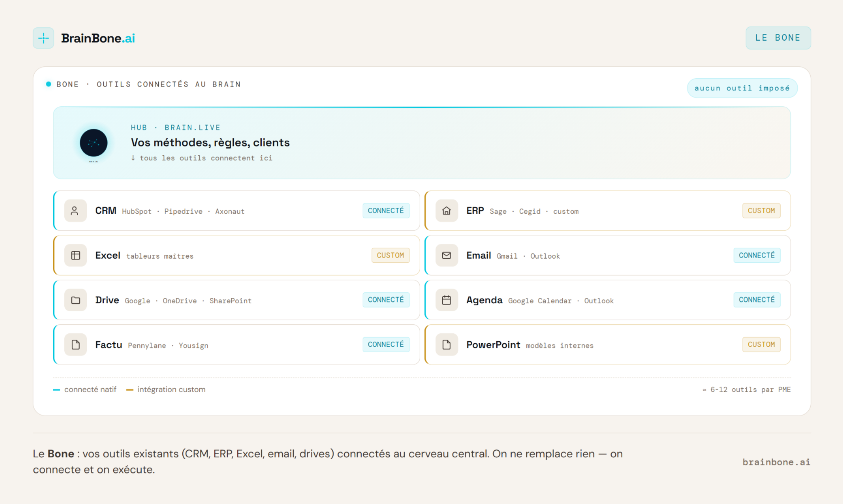Click the CONNECTÉ badge on the Drive row
The height and width of the screenshot is (504, 843).
386,300
